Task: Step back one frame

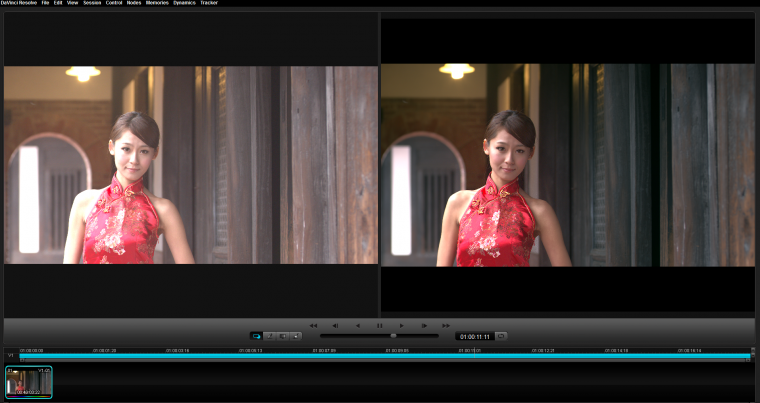Action: pos(335,325)
